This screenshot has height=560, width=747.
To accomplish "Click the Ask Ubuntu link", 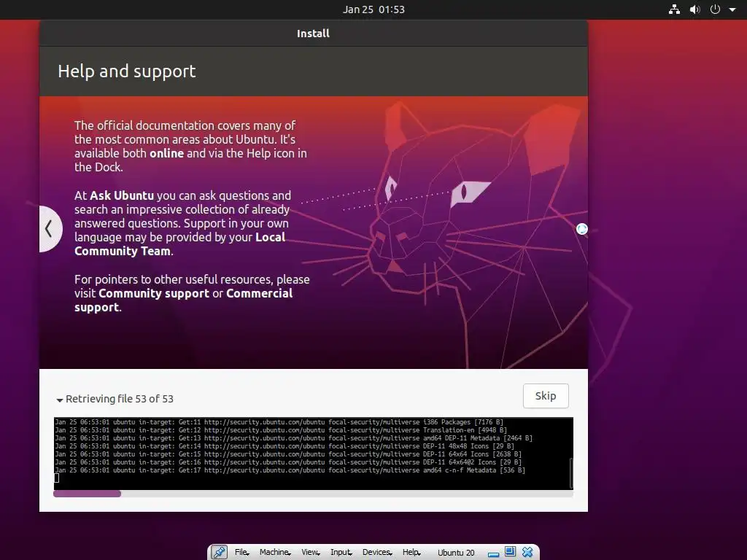I will click(122, 195).
